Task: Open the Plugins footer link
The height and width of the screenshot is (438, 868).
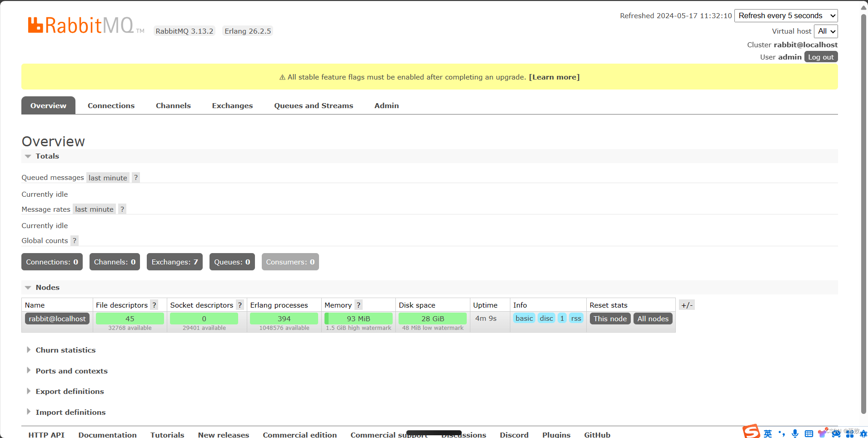Action: (x=556, y=434)
